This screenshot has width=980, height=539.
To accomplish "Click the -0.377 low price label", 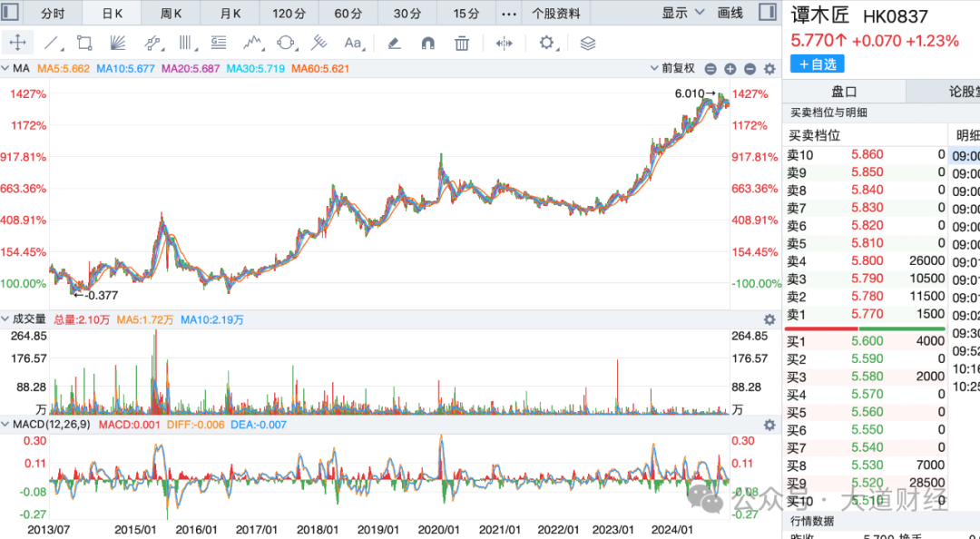I will pos(95,295).
